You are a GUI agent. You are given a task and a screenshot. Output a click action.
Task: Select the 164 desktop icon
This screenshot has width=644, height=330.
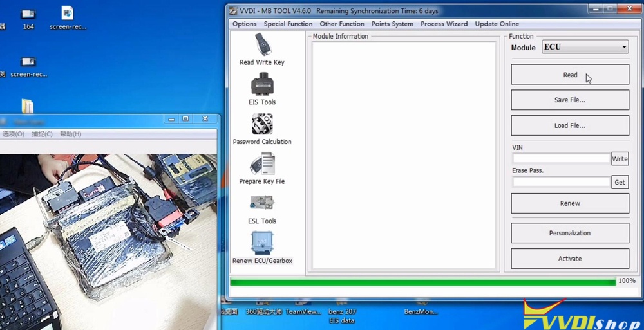[x=28, y=19]
